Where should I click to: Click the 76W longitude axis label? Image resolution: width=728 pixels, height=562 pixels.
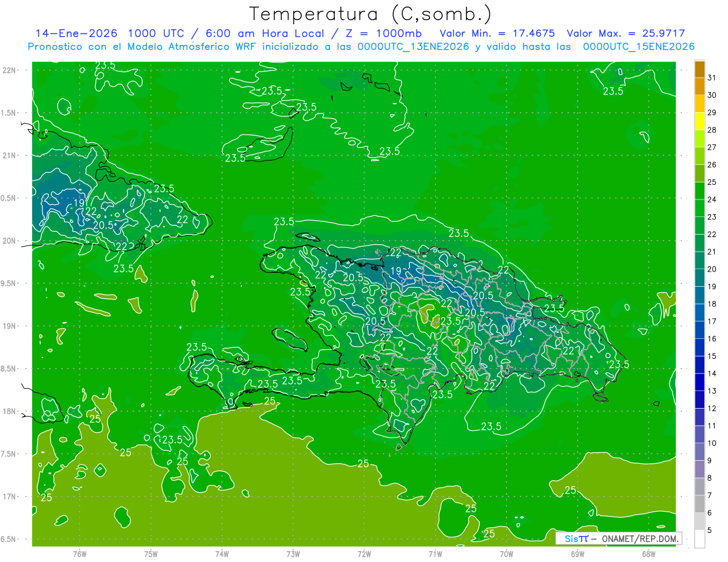pos(79,554)
